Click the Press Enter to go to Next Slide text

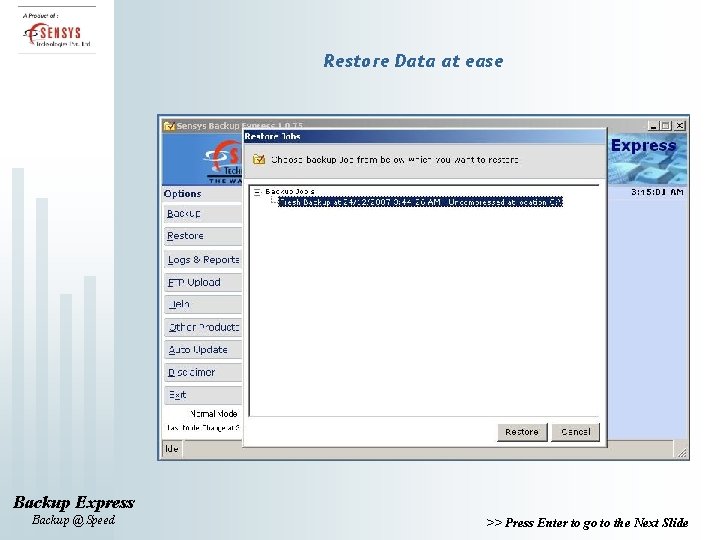(587, 523)
